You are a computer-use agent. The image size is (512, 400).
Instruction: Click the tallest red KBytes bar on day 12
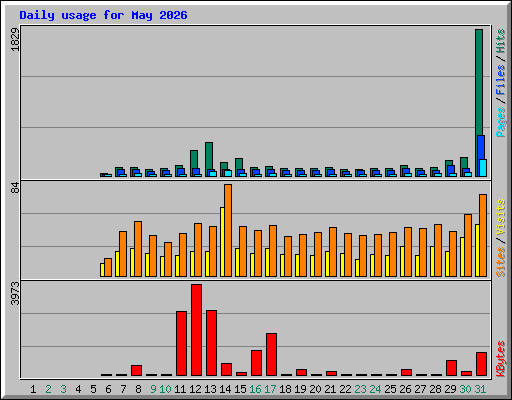point(196,330)
